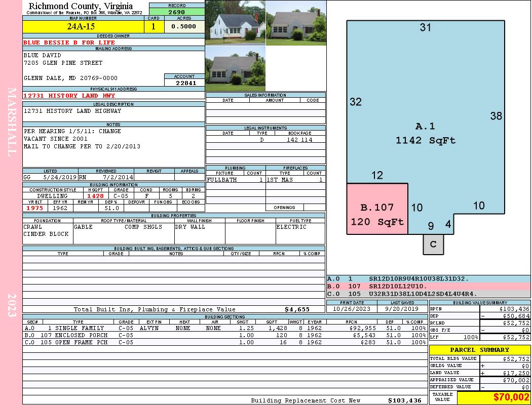Select the bottom house photo thumbnail
This screenshot has width=532, height=405.
tap(235, 68)
